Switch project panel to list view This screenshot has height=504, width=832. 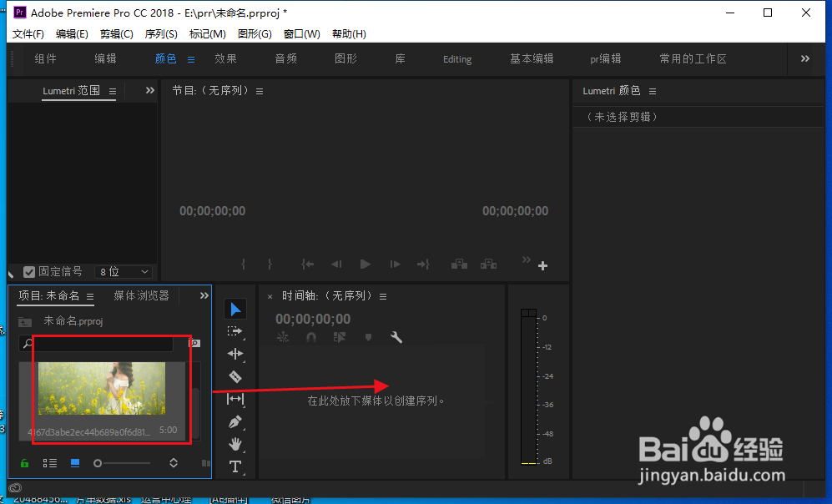pos(50,463)
